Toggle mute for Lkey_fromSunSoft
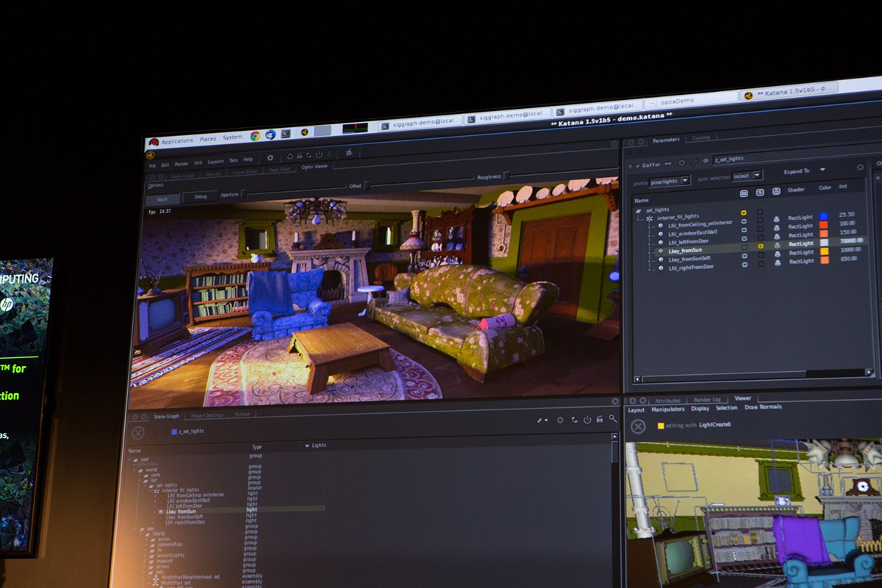Image resolution: width=882 pixels, height=588 pixels. 744,255
